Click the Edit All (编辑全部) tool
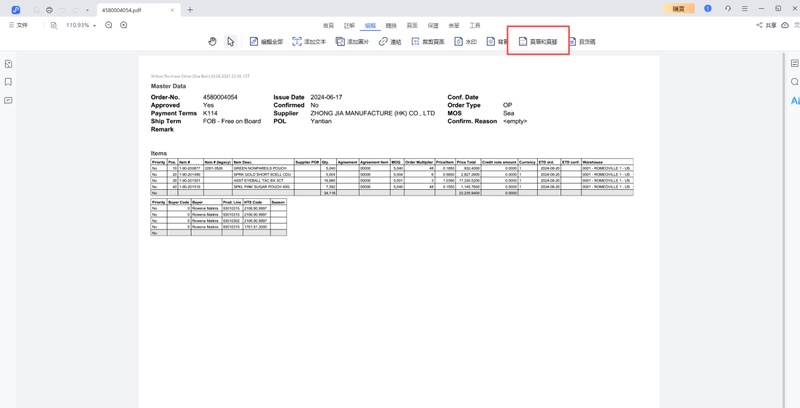800x408 pixels. [x=266, y=42]
